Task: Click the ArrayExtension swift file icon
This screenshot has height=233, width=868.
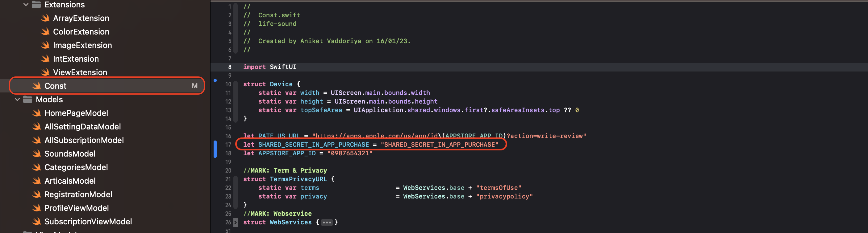Action: (x=45, y=18)
